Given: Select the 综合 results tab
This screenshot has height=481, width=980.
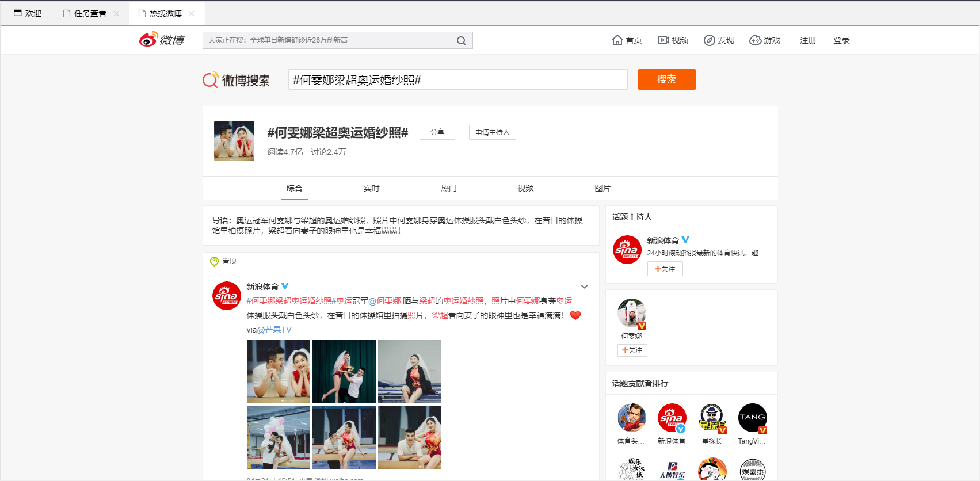Looking at the screenshot, I should [295, 188].
